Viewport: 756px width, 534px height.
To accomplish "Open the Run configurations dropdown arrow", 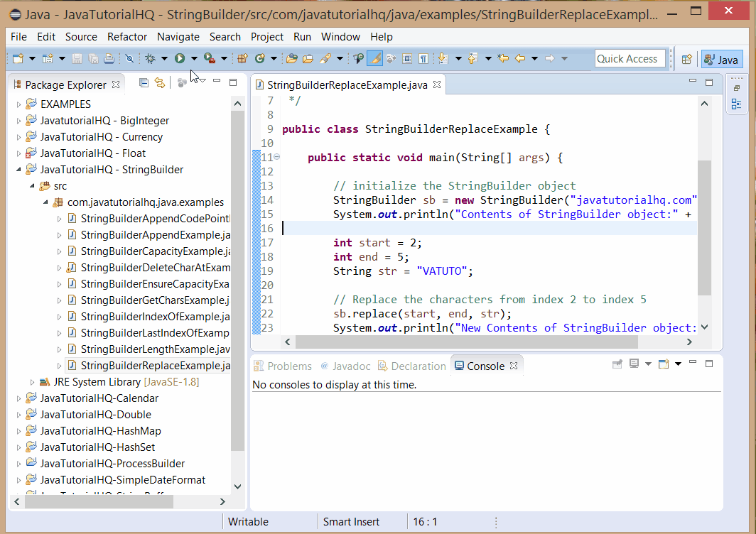I will tap(193, 58).
